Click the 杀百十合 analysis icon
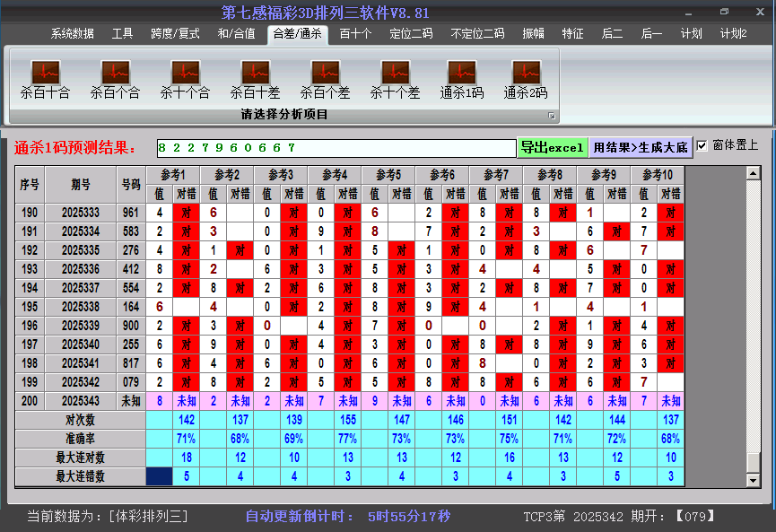This screenshot has width=776, height=532. (45, 72)
